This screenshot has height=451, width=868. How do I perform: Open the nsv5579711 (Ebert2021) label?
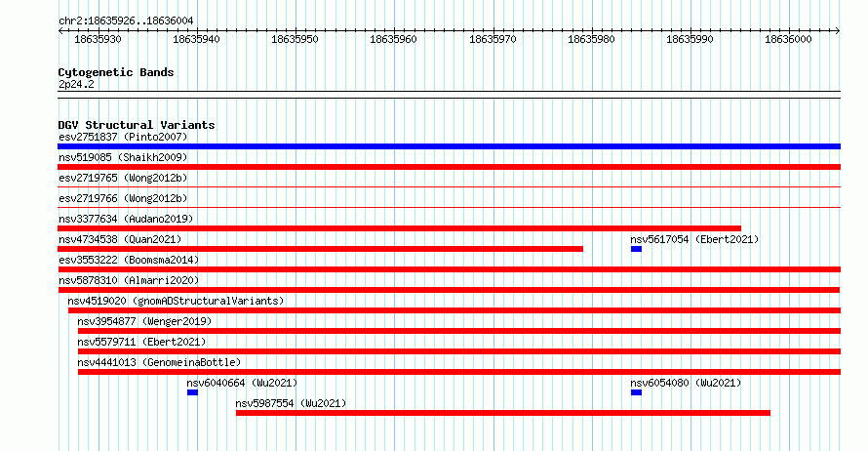141,342
